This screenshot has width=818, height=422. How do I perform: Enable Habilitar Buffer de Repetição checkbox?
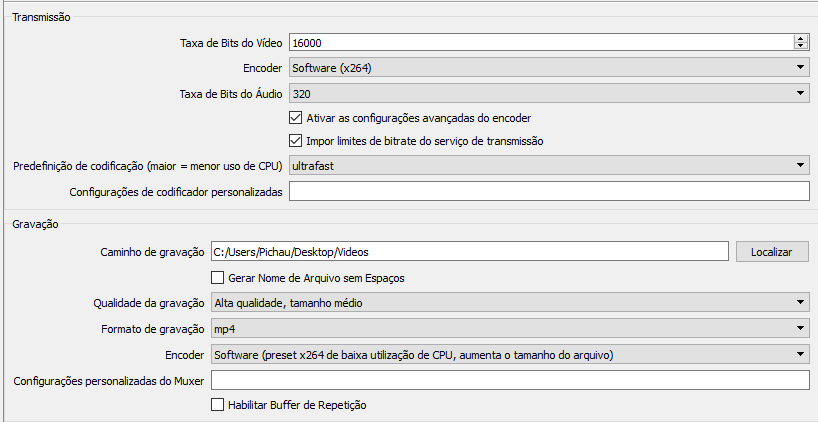[218, 404]
